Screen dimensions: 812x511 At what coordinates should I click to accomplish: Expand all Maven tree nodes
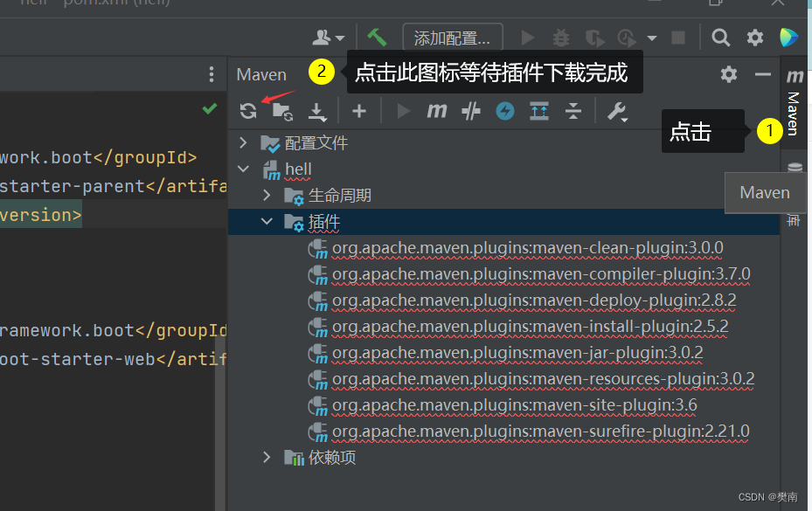tap(539, 111)
